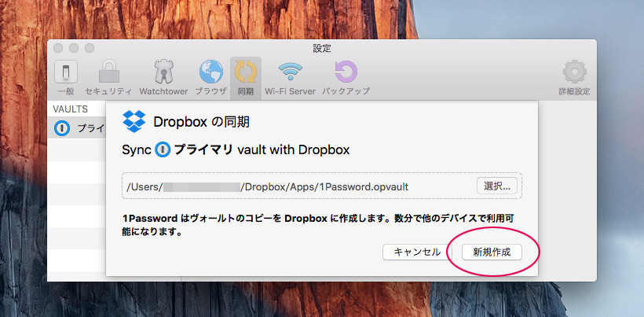Click the 設定 window title bar
Screen dimensions: 644x317
[x=322, y=48]
